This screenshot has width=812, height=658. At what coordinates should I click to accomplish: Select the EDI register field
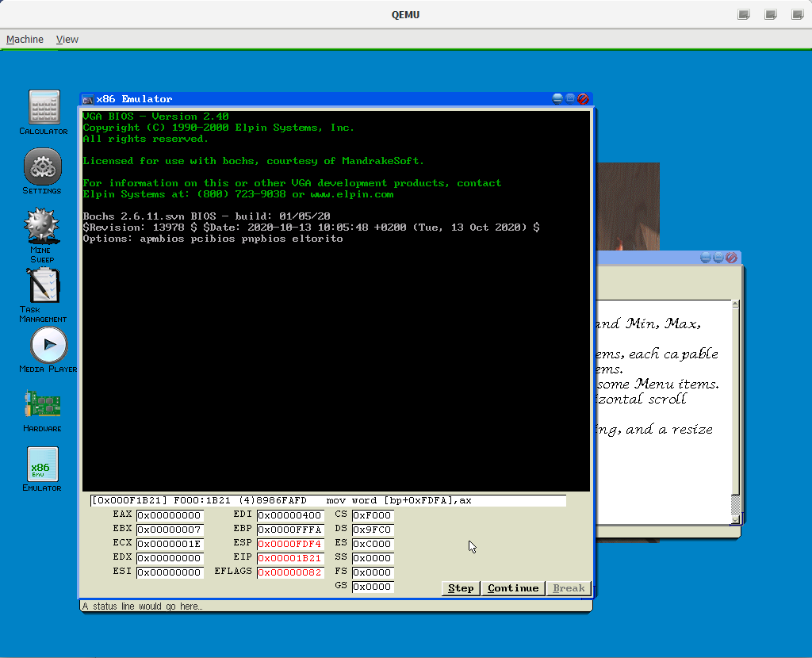pos(290,515)
